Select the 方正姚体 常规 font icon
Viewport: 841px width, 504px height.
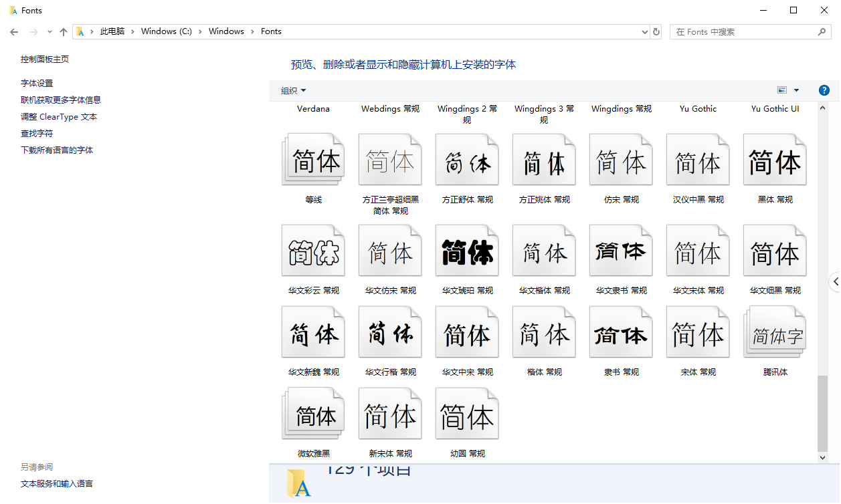click(x=544, y=160)
